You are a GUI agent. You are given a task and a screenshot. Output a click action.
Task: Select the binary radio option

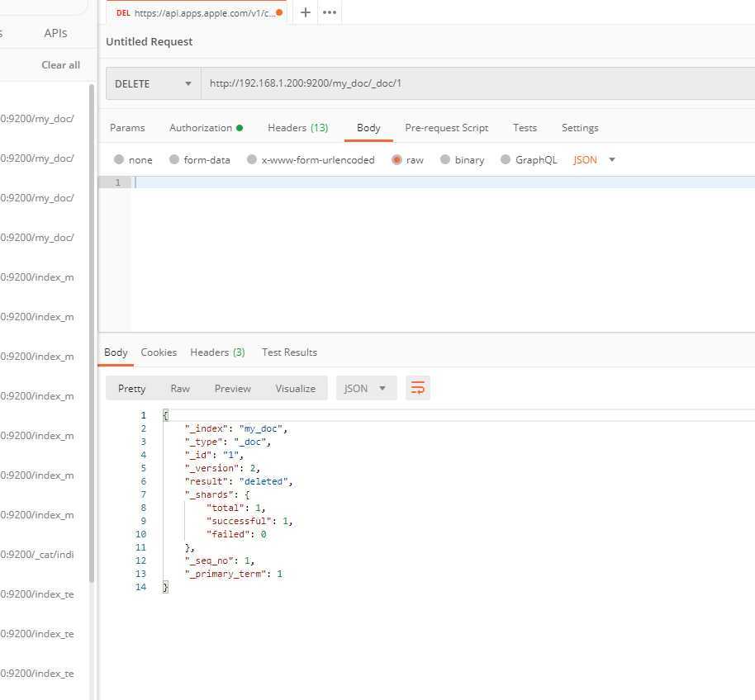(445, 159)
